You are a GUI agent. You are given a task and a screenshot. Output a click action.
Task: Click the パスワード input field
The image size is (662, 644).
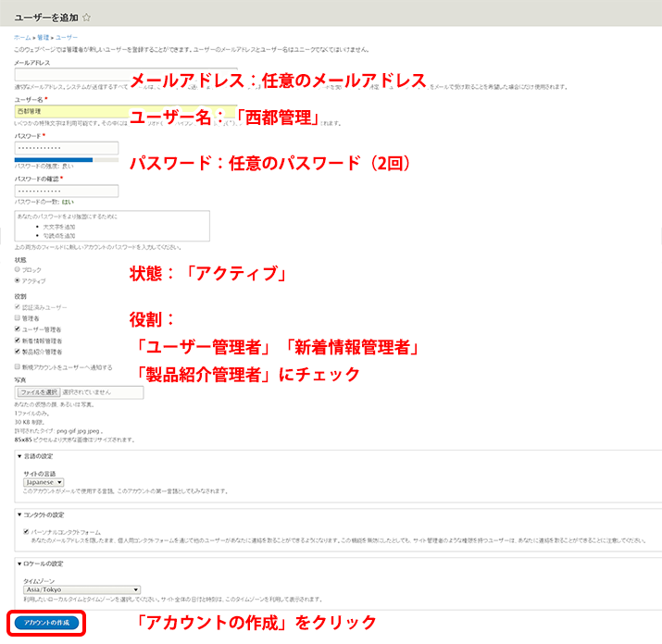click(67, 148)
